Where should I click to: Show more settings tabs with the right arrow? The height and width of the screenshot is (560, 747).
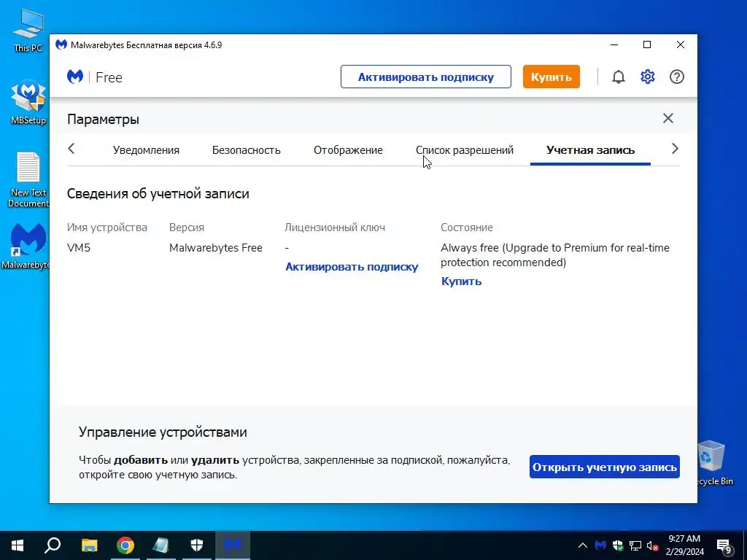click(675, 149)
